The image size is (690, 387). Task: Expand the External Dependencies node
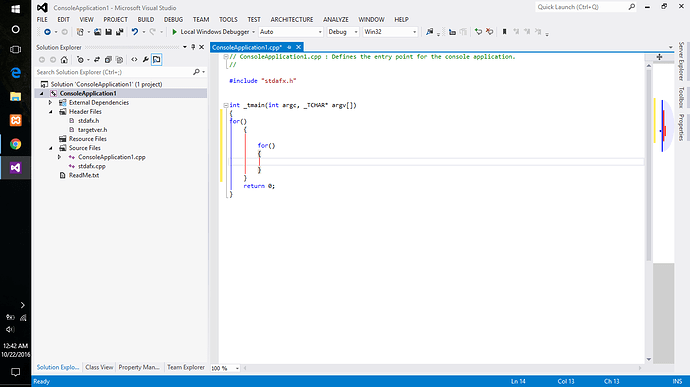[50, 103]
